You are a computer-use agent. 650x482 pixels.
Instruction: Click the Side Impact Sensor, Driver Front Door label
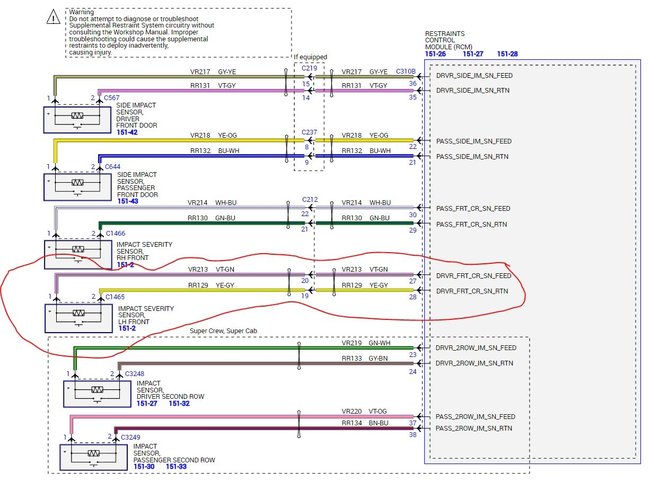[x=136, y=115]
